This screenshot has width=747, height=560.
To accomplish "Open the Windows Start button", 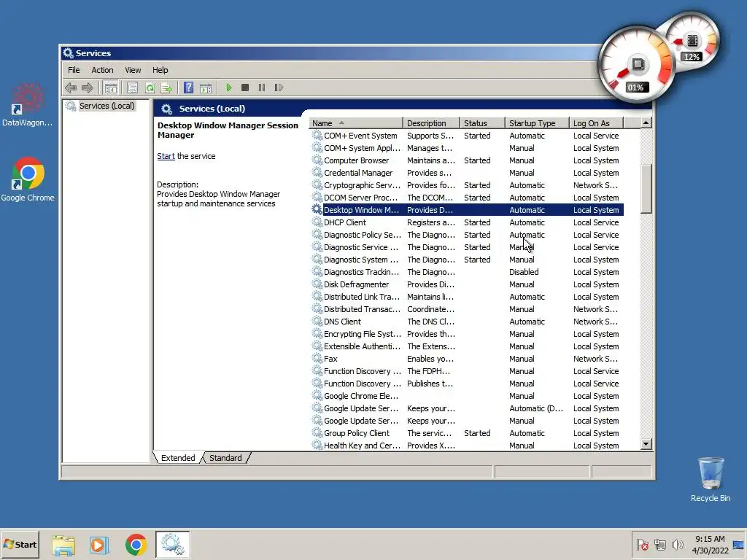I will [x=20, y=544].
